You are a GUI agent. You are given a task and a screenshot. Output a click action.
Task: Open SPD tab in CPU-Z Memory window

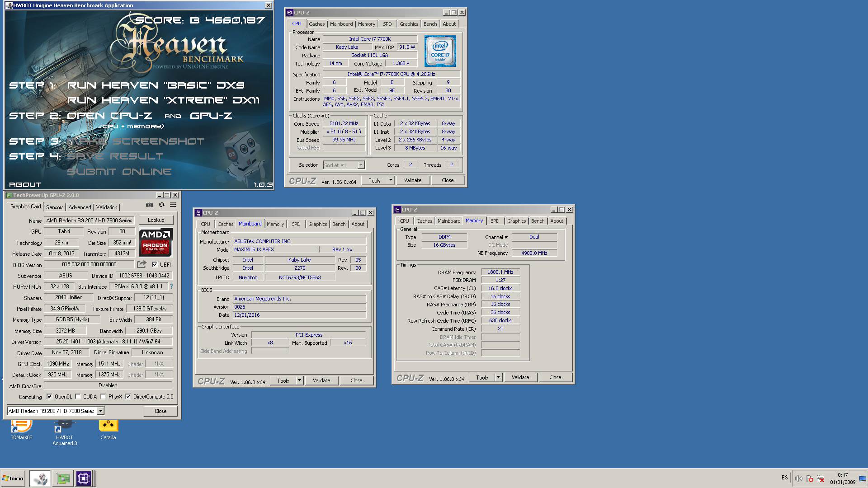click(495, 221)
